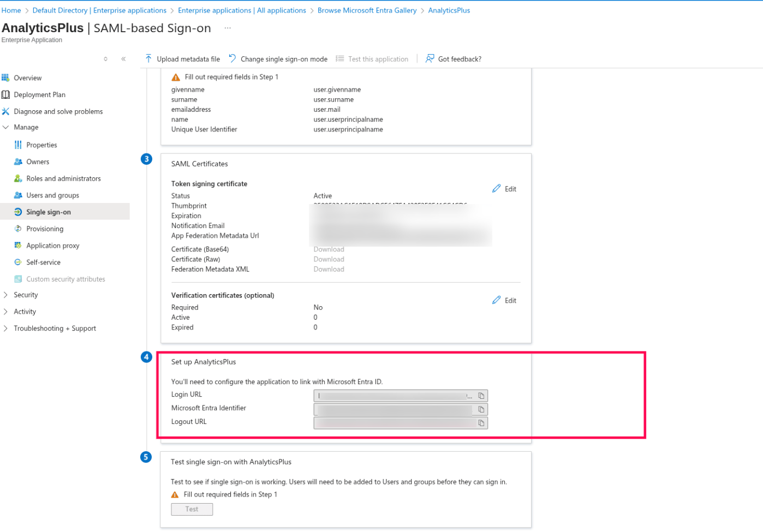This screenshot has width=763, height=532.
Task: Click the Active status value
Action: (x=323, y=196)
